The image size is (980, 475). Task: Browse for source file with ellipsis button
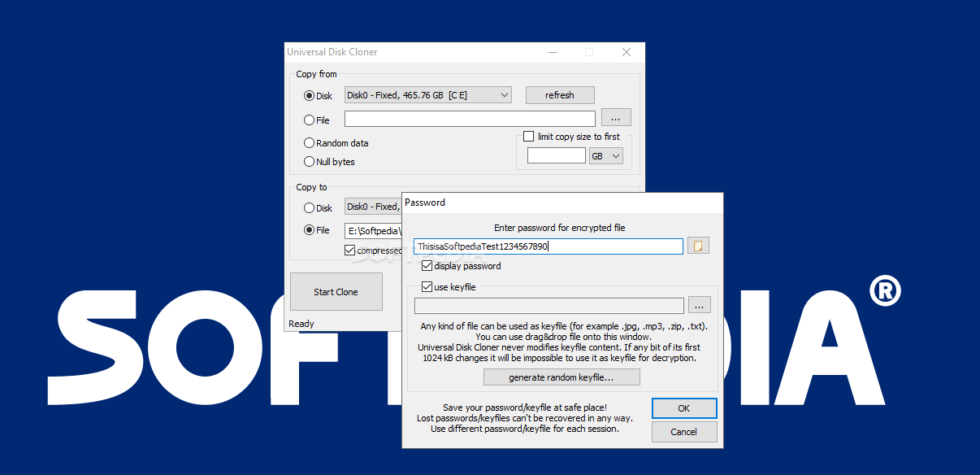coord(616,118)
